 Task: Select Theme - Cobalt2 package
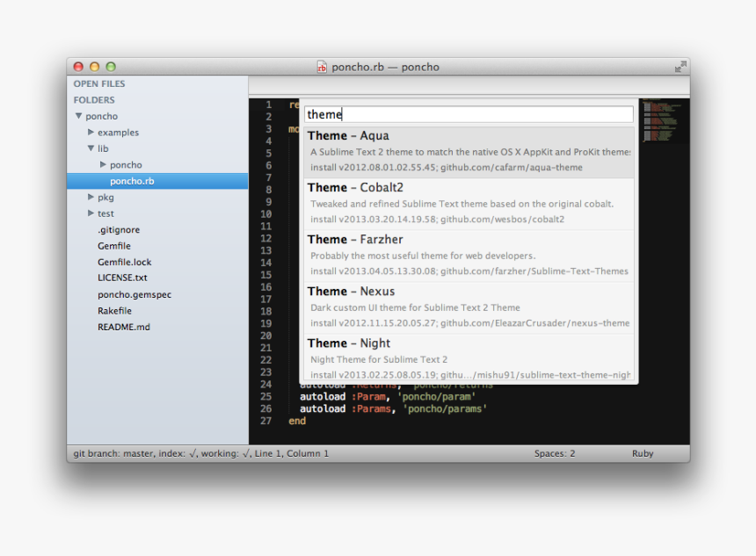pos(469,204)
